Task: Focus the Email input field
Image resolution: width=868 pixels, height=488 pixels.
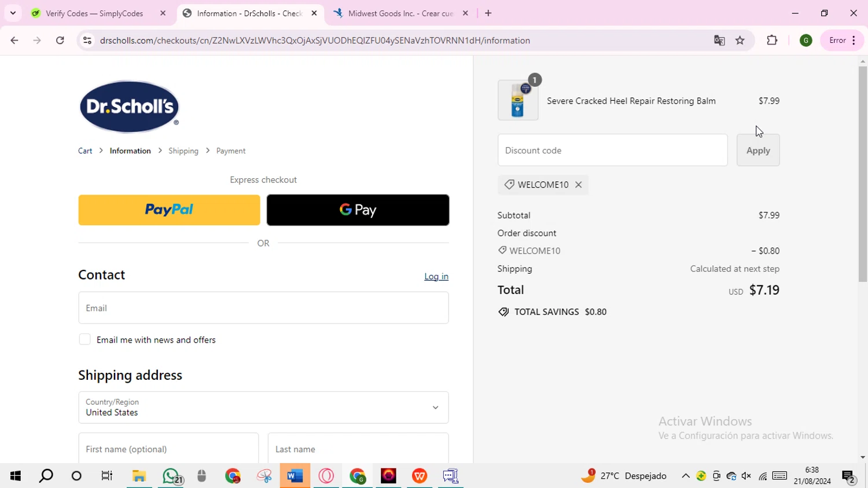Action: coord(263,308)
